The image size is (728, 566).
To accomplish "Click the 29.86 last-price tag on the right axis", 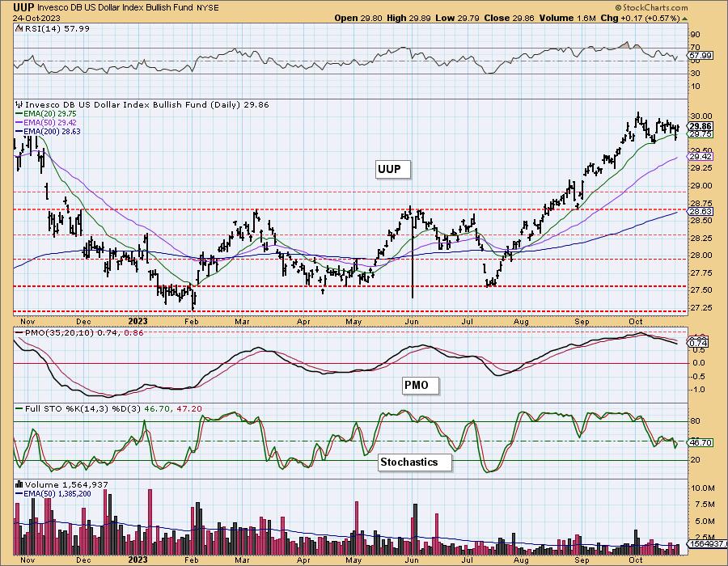I will [700, 126].
